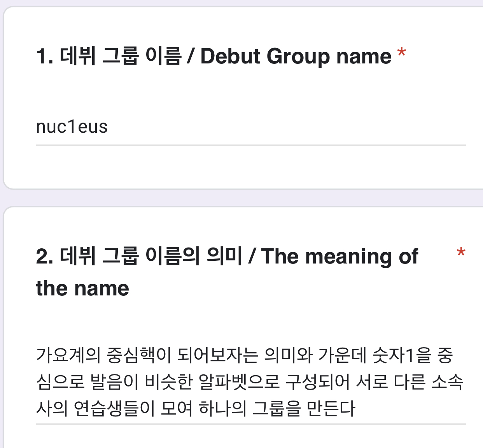Click empty area right of "nuc1eus" in the field
Viewport: 483px width, 448px height.
(288, 127)
